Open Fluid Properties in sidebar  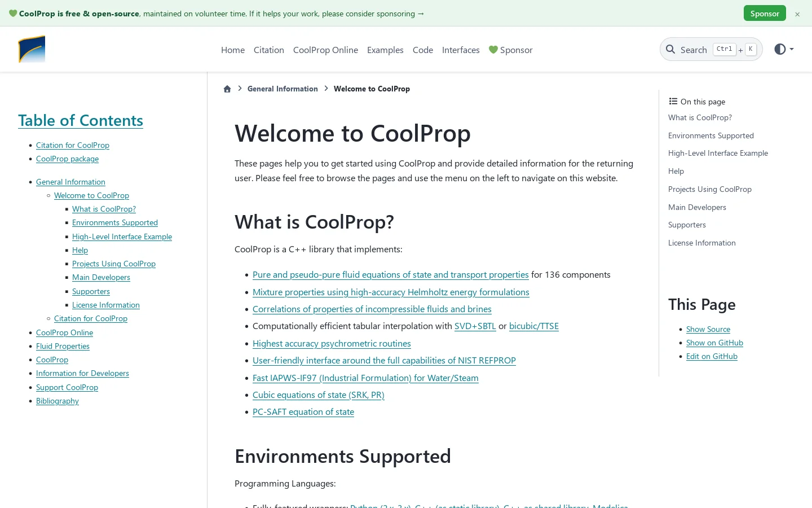point(63,346)
